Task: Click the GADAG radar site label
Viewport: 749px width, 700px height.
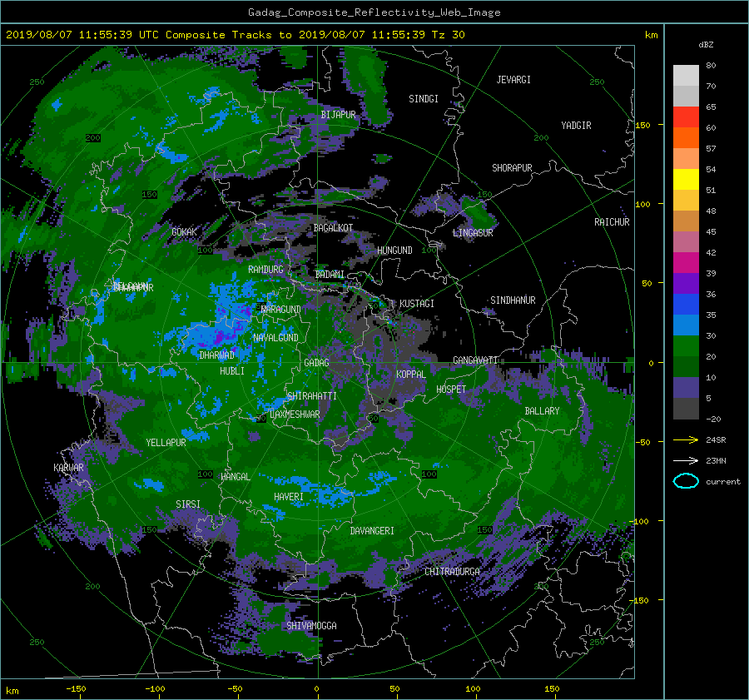Action: 316,363
